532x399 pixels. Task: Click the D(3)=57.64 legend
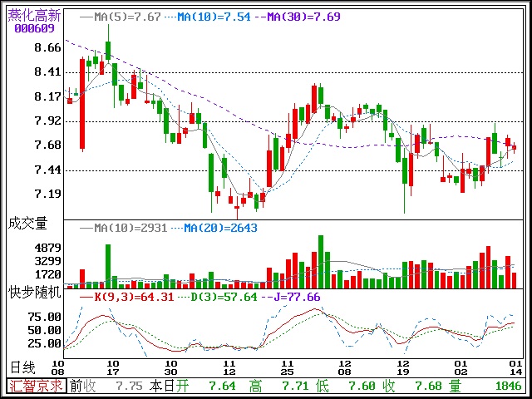[x=217, y=298]
